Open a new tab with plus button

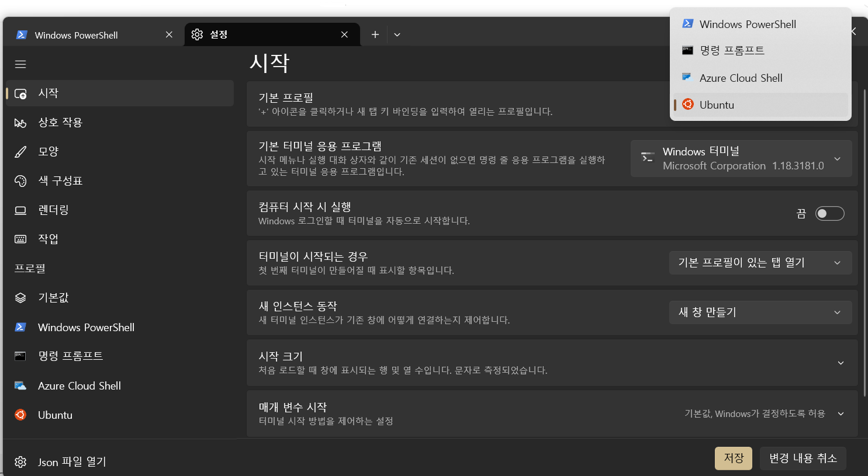pos(375,34)
